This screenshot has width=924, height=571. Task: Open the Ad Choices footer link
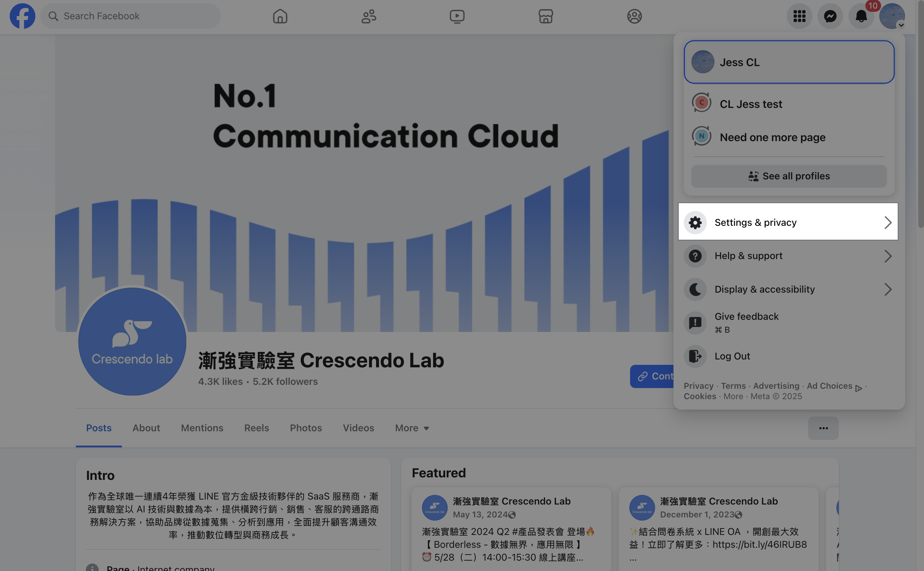[834, 386]
